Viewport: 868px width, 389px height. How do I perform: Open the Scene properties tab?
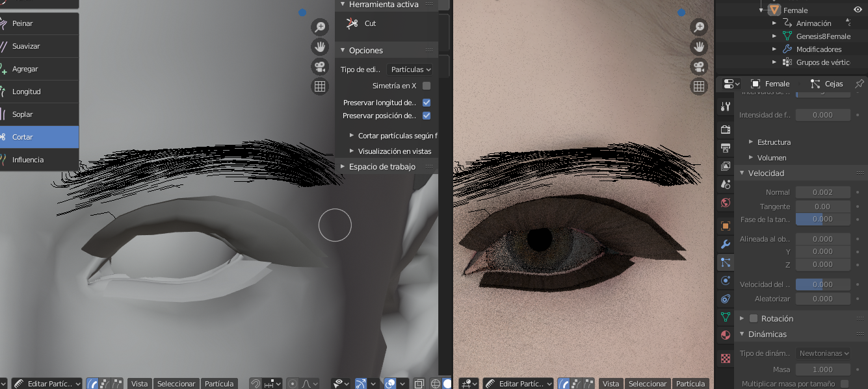pos(726,184)
